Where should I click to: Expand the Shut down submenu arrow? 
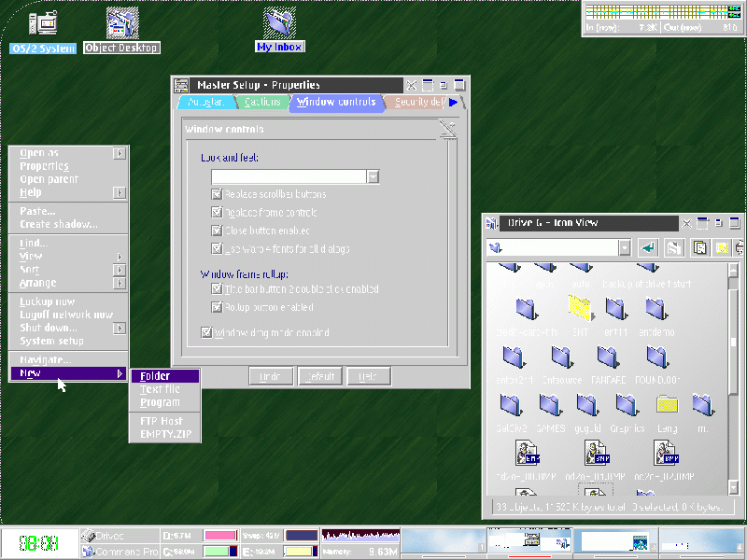[120, 329]
